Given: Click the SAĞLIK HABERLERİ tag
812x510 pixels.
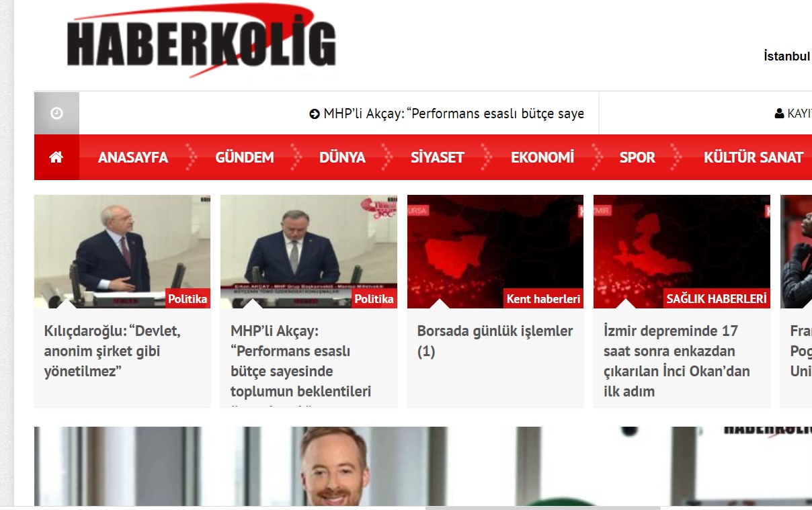Looking at the screenshot, I should coord(717,299).
